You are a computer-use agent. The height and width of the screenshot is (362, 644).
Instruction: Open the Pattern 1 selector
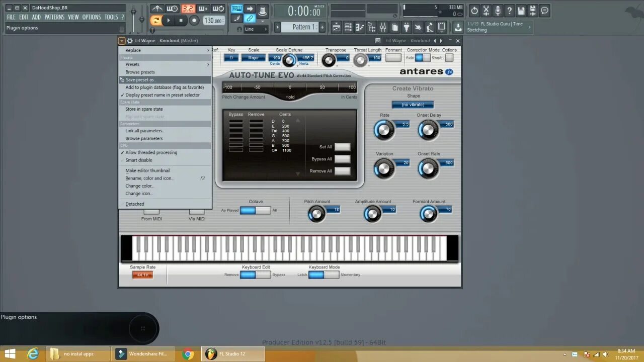(300, 27)
